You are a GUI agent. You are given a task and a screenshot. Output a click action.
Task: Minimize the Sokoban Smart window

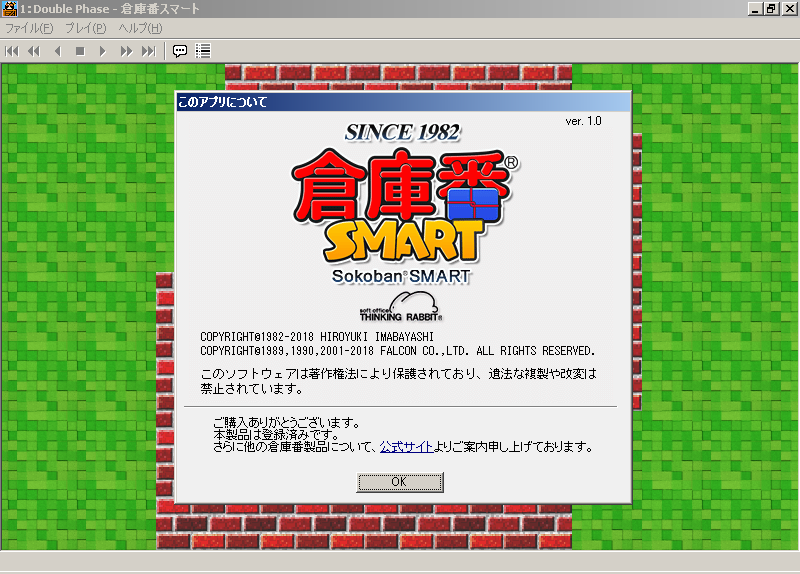[755, 9]
